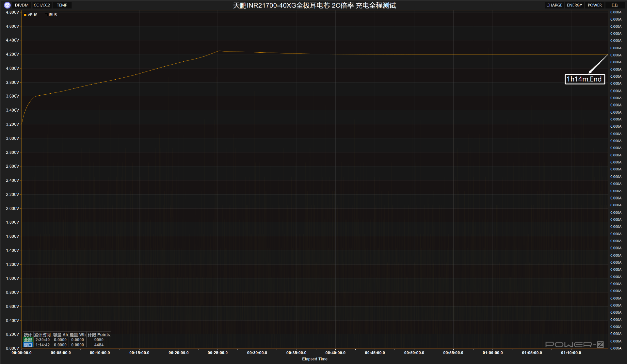Click the 0.000V axis label
Viewport: 627px width, 364px height.
pyautogui.click(x=12, y=348)
